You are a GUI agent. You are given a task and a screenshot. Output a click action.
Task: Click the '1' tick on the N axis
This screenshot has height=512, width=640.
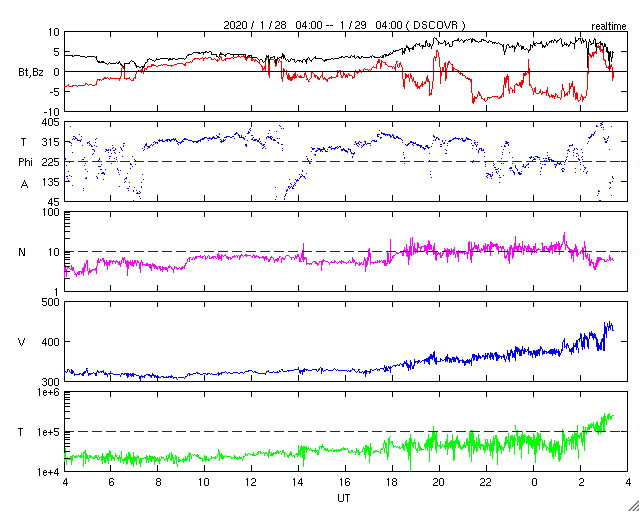point(57,292)
